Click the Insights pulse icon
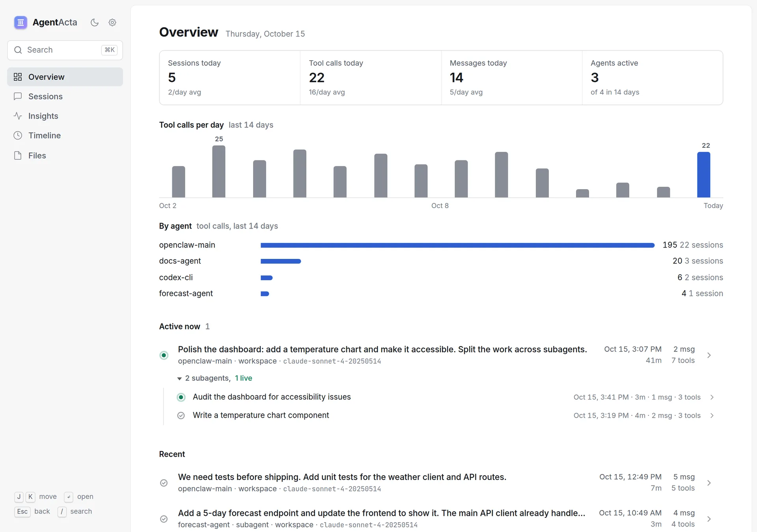This screenshot has width=757, height=532. click(x=18, y=116)
